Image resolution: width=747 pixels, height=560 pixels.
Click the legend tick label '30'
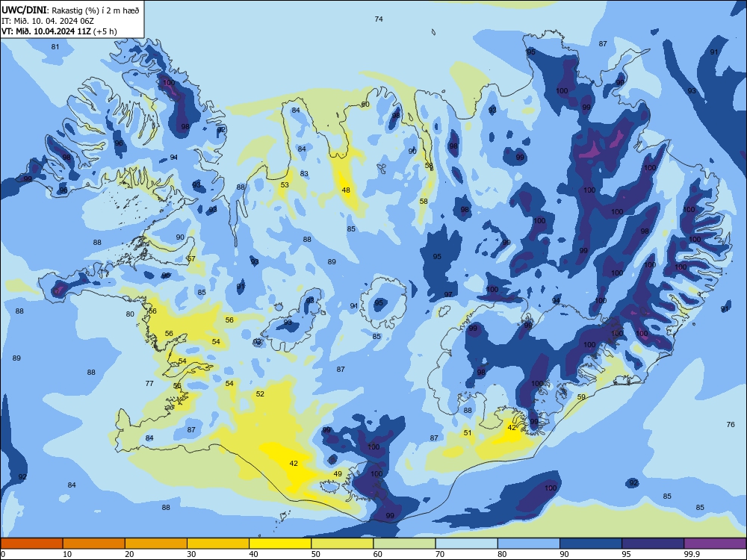pos(191,554)
